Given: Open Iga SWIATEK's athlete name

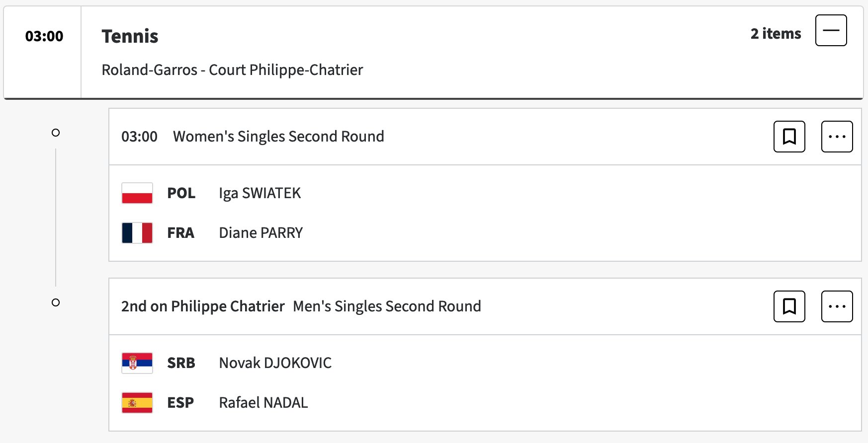Looking at the screenshot, I should (x=260, y=193).
